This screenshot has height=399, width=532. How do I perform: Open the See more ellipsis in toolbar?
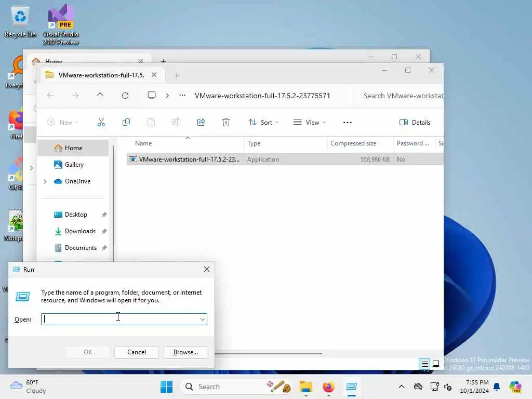pyautogui.click(x=348, y=123)
